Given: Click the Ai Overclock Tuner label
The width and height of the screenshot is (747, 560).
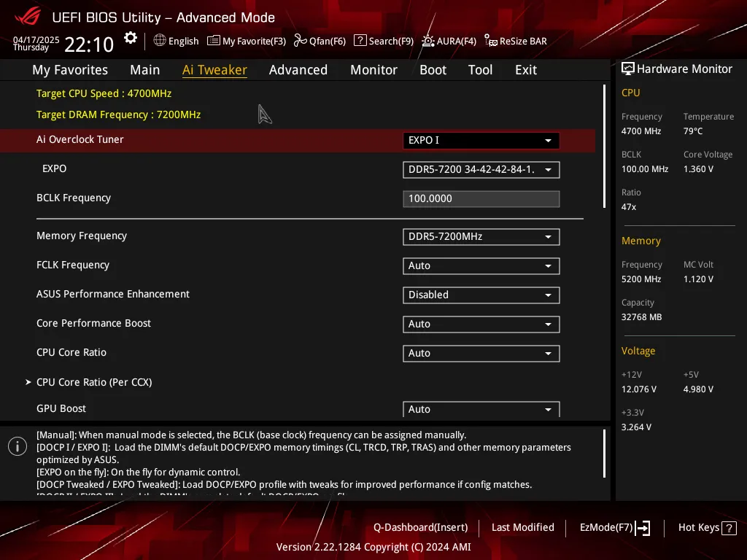Looking at the screenshot, I should [80, 139].
